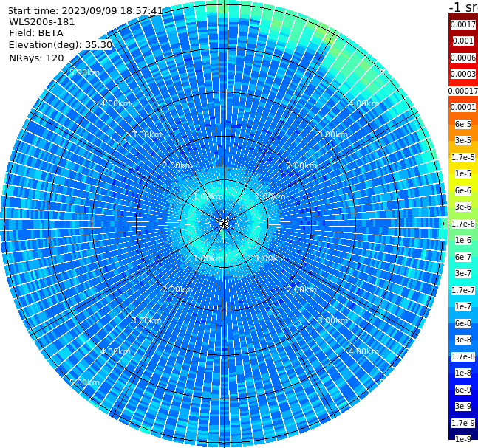
Task: Click the '1.7e-8' colorbar tick label
Action: [463, 356]
